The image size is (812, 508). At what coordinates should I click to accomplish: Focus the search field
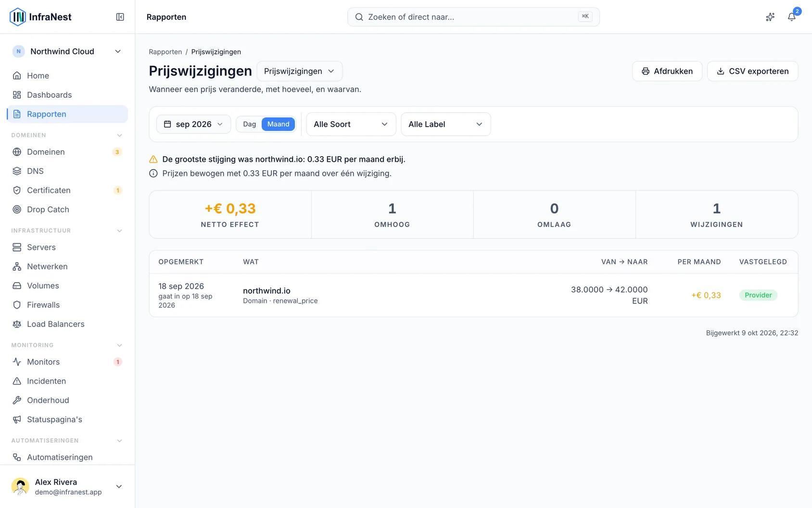[473, 17]
